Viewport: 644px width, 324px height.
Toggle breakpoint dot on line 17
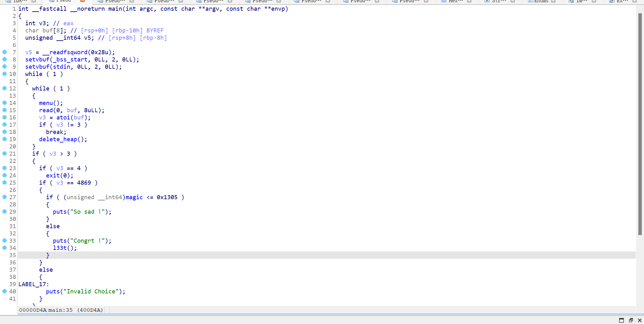coord(4,124)
